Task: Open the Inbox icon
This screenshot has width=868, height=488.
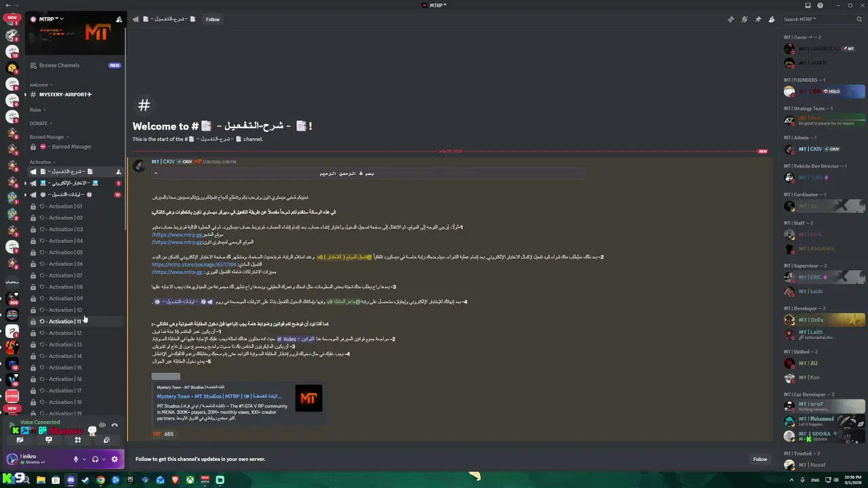Action: (808, 5)
